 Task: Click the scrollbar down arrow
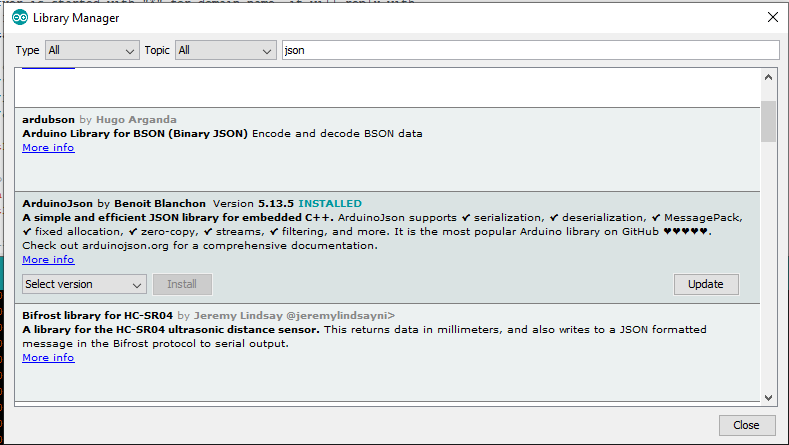768,398
